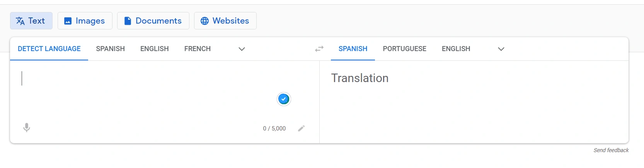
Task: Select Portuguese as the target language
Action: (x=404, y=49)
